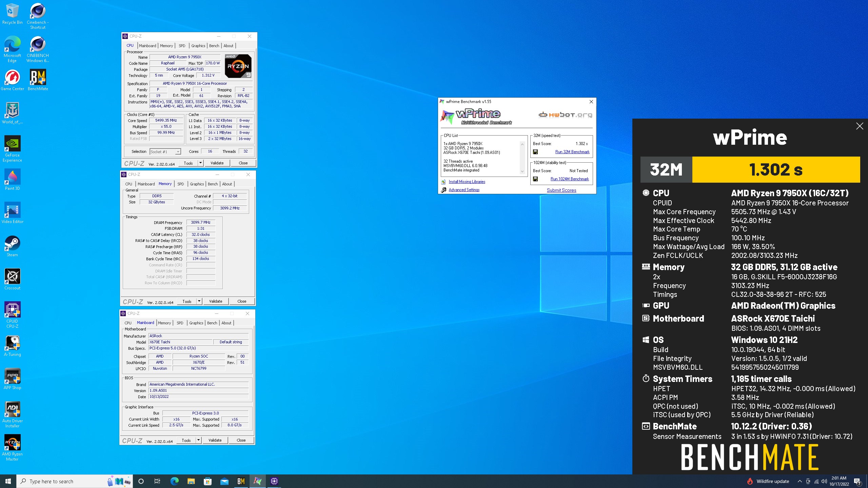Switch to SPD tab in top CPU-Z window
868x488 pixels.
pos(182,46)
